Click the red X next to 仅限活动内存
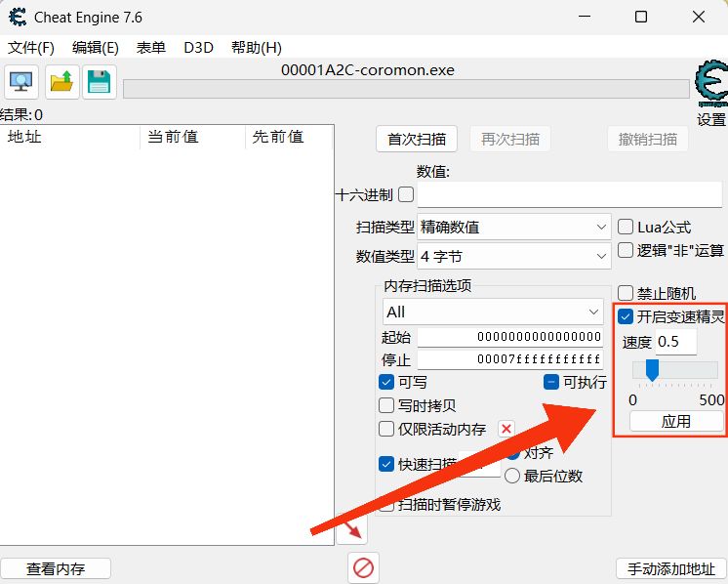The height and width of the screenshot is (584, 728). pyautogui.click(x=506, y=429)
